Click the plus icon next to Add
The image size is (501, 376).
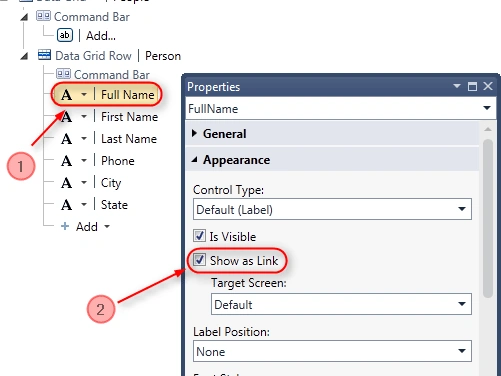point(65,226)
